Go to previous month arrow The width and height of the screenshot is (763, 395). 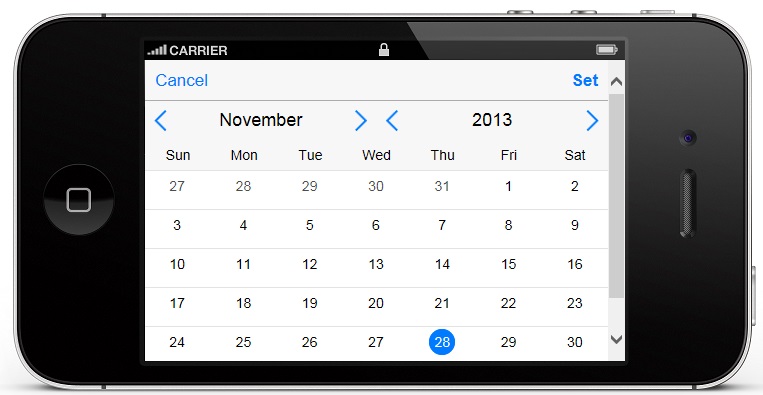(x=161, y=120)
